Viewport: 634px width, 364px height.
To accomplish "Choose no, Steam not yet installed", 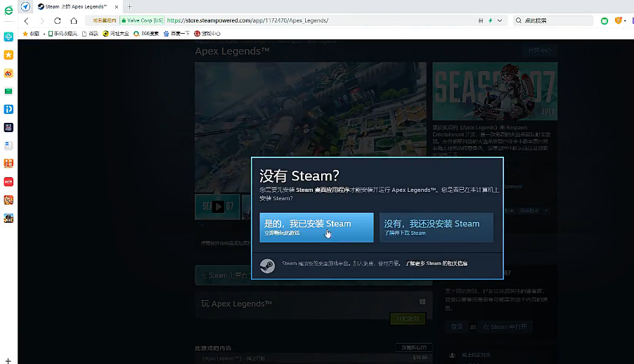I will pyautogui.click(x=436, y=228).
